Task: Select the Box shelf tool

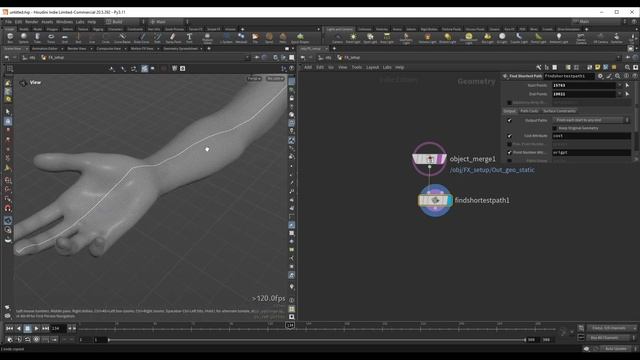Action: 10,38
